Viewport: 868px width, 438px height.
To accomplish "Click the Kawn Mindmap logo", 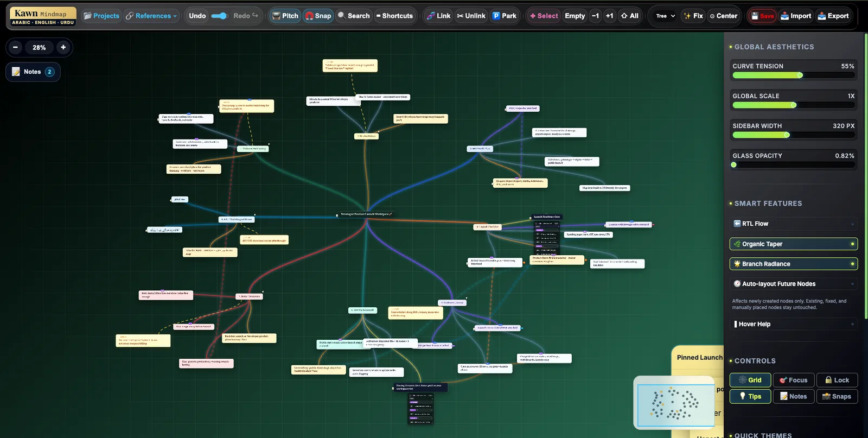I will [43, 16].
